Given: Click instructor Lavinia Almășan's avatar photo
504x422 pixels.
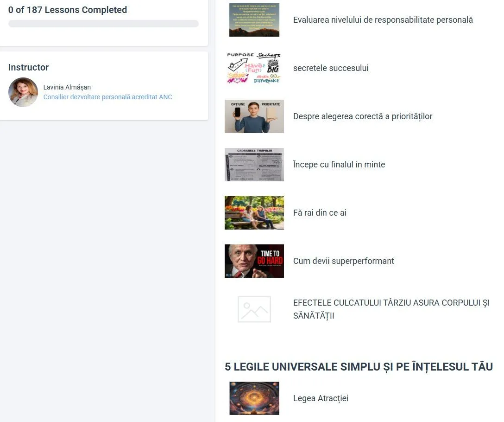Looking at the screenshot, I should coord(23,92).
